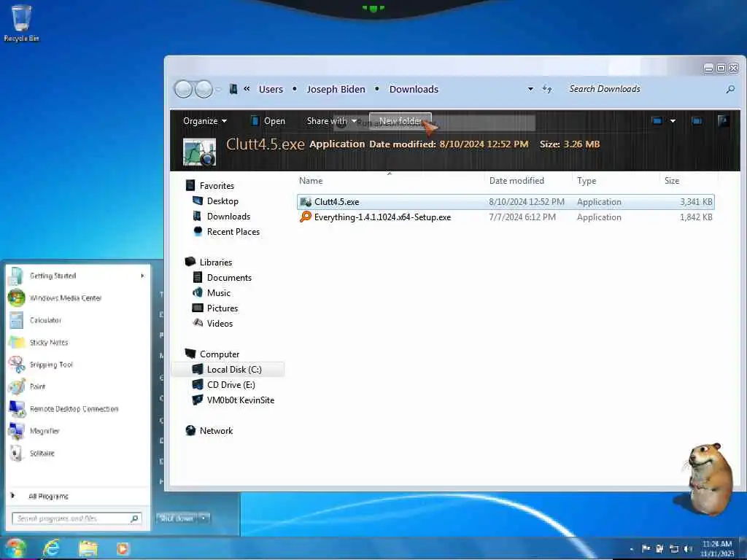Viewport: 747px width, 560px height.
Task: Open the Organize menu
Action: (x=205, y=121)
